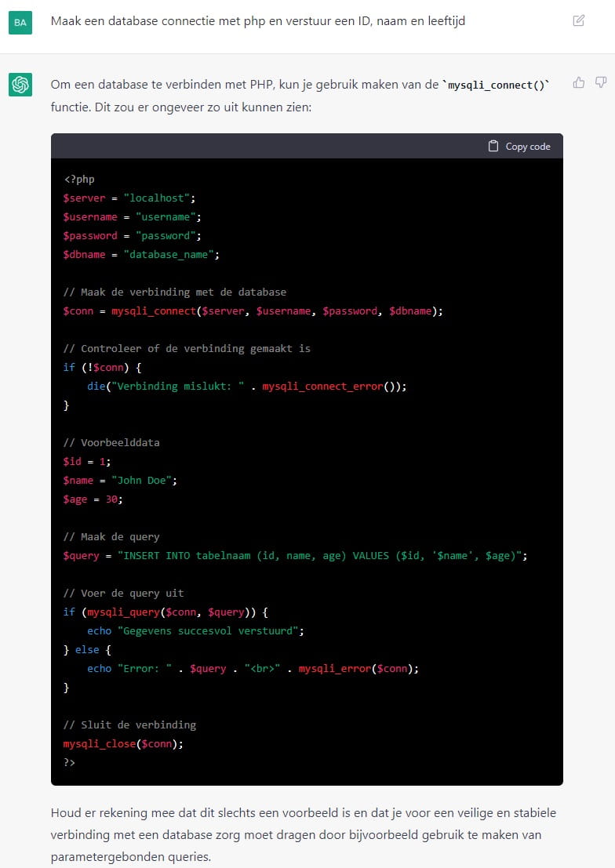The image size is (615, 868).
Task: Click the ChatGPT assistant logo avatar
Action: click(x=20, y=85)
